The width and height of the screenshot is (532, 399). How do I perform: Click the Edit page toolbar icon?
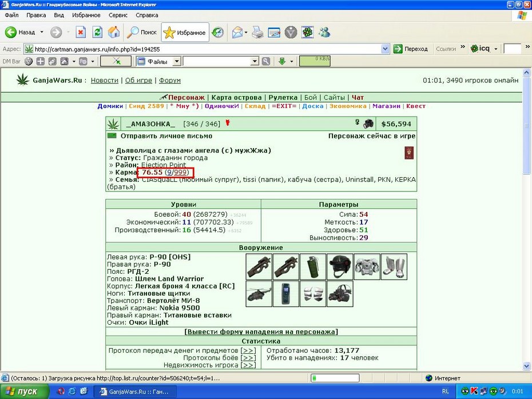(x=274, y=32)
